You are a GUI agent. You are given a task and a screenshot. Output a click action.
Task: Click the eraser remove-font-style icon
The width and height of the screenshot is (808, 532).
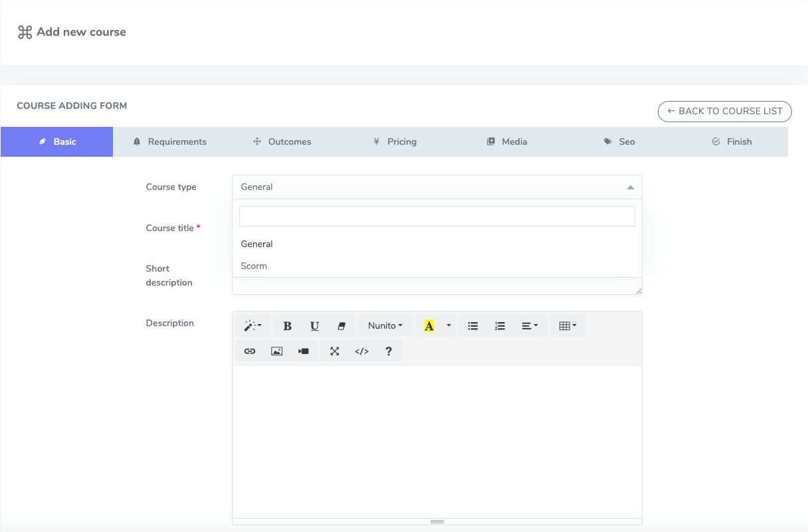(342, 326)
